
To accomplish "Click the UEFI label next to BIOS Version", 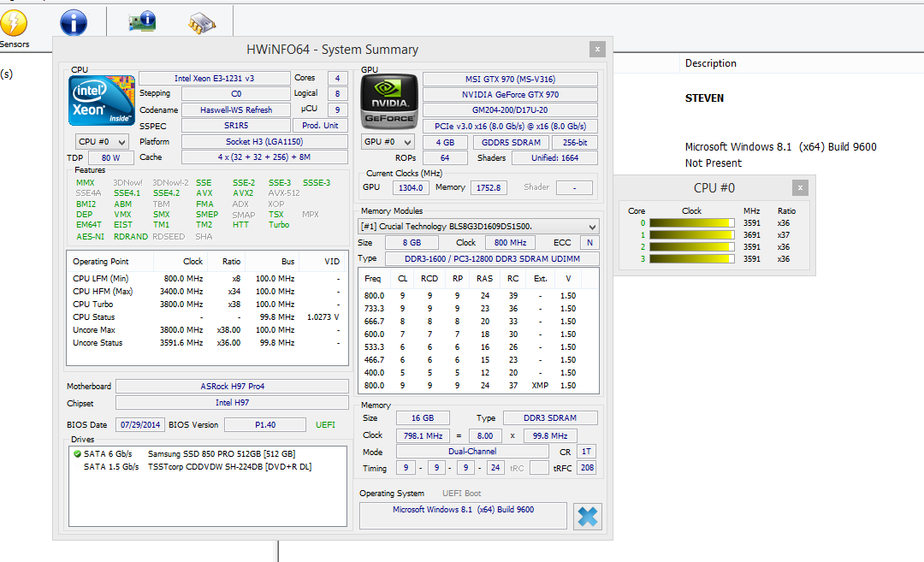I will tap(325, 425).
